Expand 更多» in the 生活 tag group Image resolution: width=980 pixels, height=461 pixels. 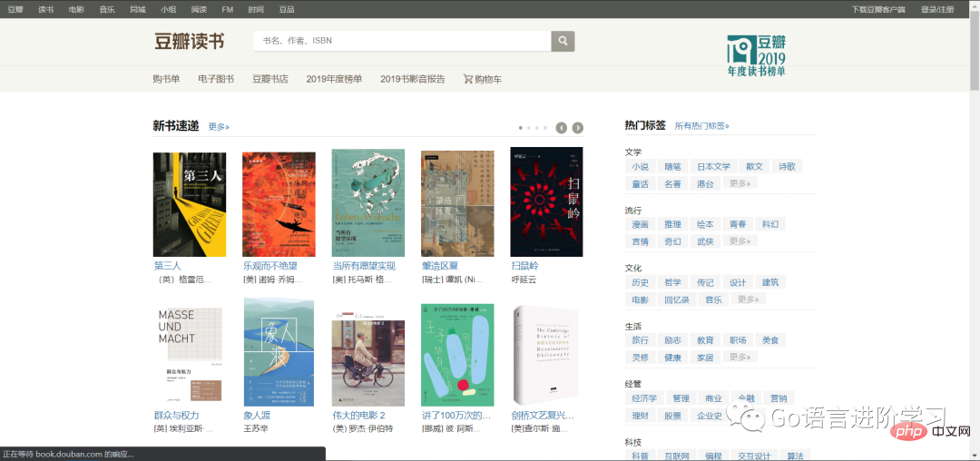click(740, 358)
